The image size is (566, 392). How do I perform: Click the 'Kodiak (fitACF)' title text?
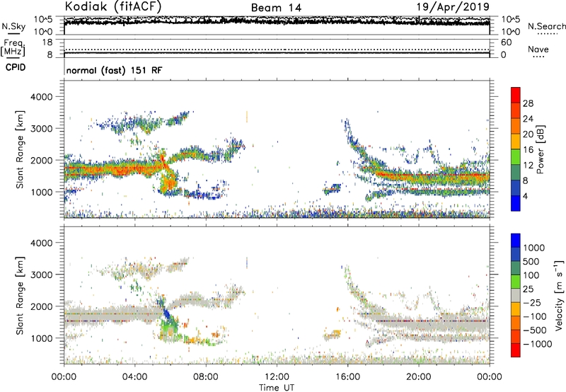[x=113, y=6]
